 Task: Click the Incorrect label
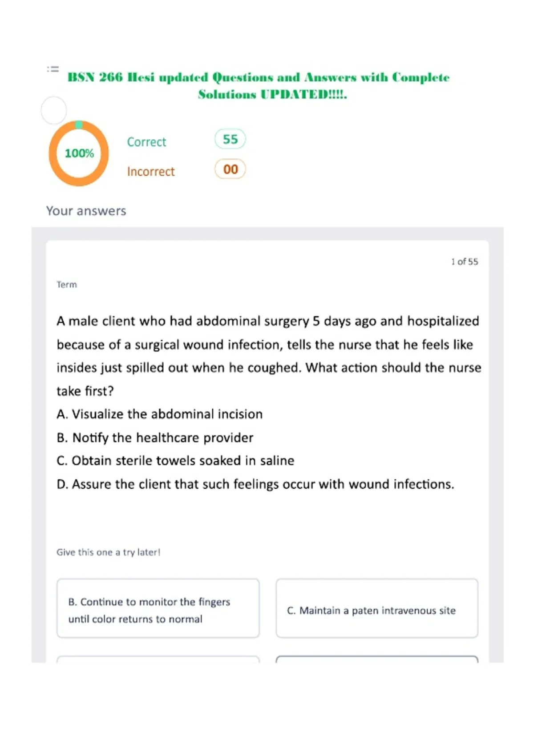(x=151, y=172)
